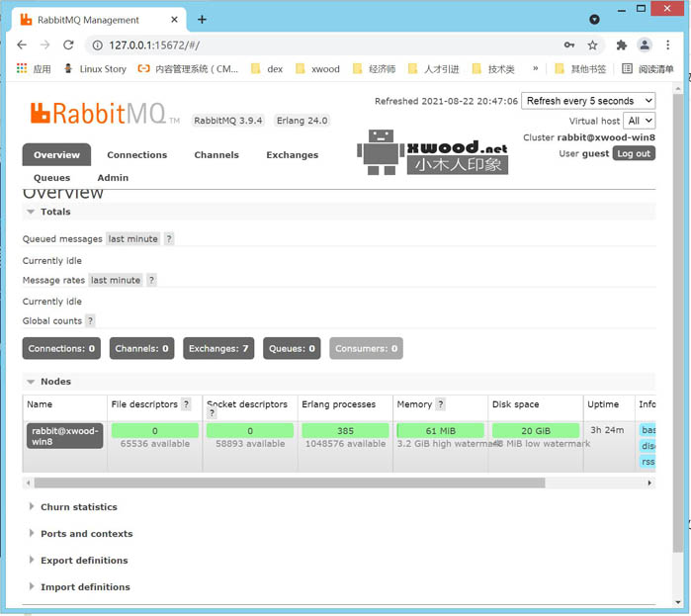The image size is (691, 616).
Task: Show more bookmarks with the chevron
Action: click(x=535, y=69)
